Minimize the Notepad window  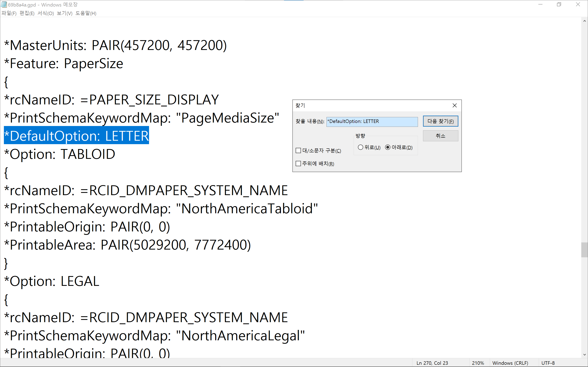click(540, 4)
